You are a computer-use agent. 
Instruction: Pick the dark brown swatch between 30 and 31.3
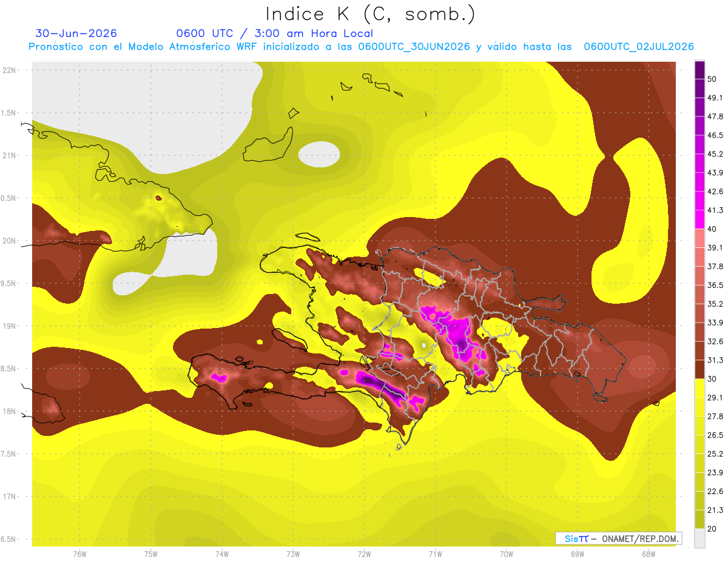[x=699, y=369]
